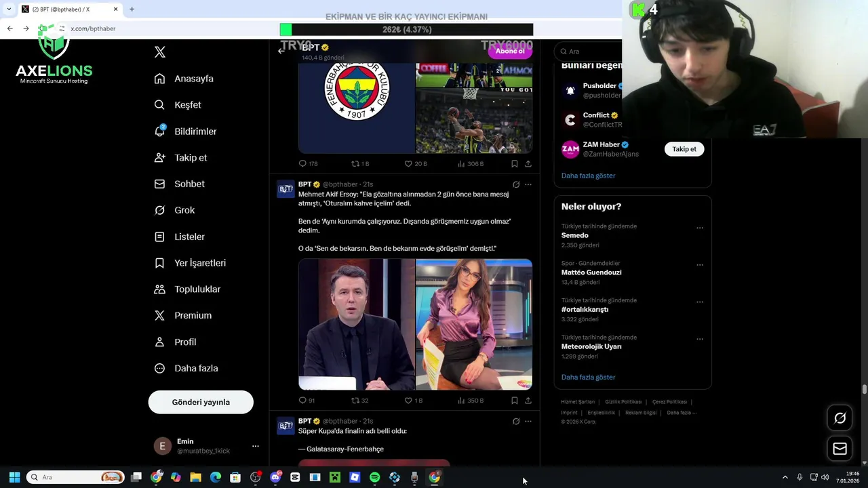Click Grok icon on Süper Kupa post
This screenshot has height=488, width=868.
[516, 422]
